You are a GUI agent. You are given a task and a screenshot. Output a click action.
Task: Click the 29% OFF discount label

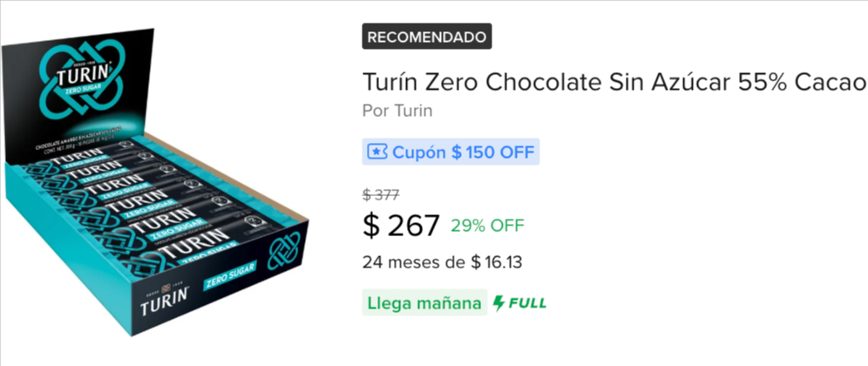click(487, 226)
